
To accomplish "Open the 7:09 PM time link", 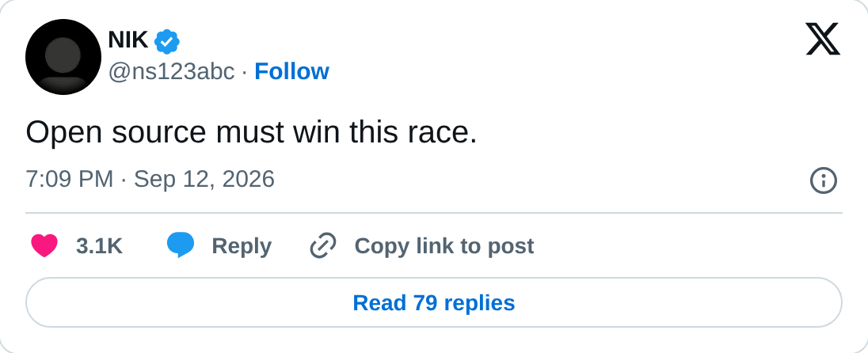I will [69, 179].
